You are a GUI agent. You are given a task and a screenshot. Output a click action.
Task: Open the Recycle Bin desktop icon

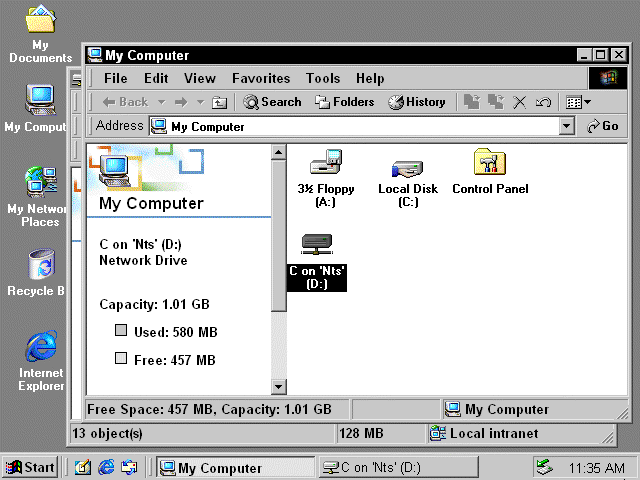[x=40, y=265]
